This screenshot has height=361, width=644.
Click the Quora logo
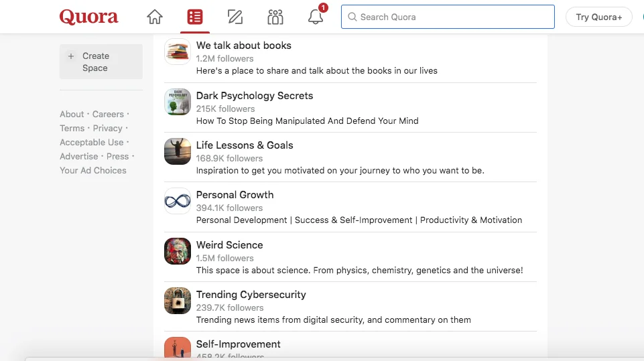pyautogui.click(x=88, y=17)
